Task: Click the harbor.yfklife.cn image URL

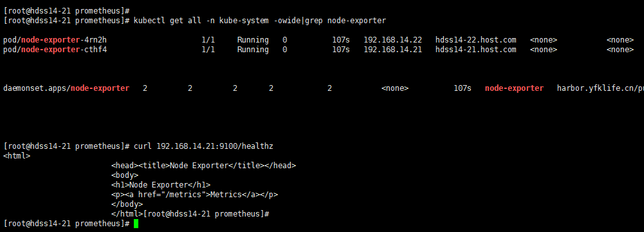Action: [600, 88]
